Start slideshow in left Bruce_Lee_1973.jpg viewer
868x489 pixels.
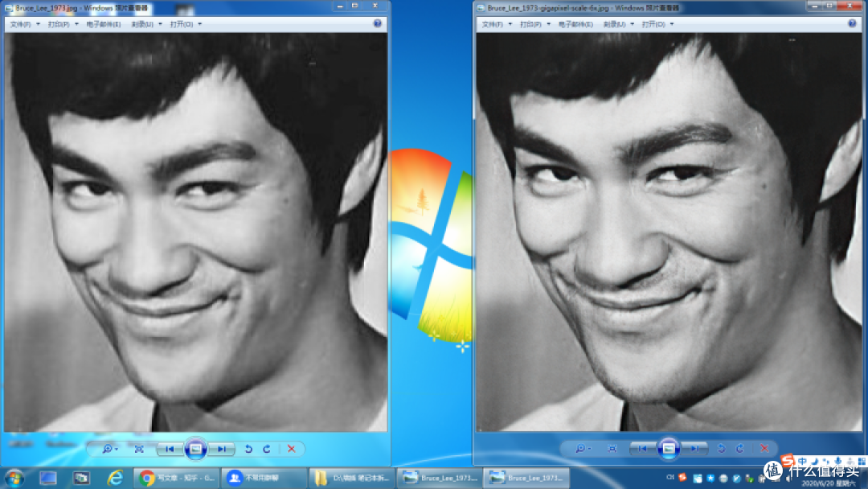(x=195, y=449)
